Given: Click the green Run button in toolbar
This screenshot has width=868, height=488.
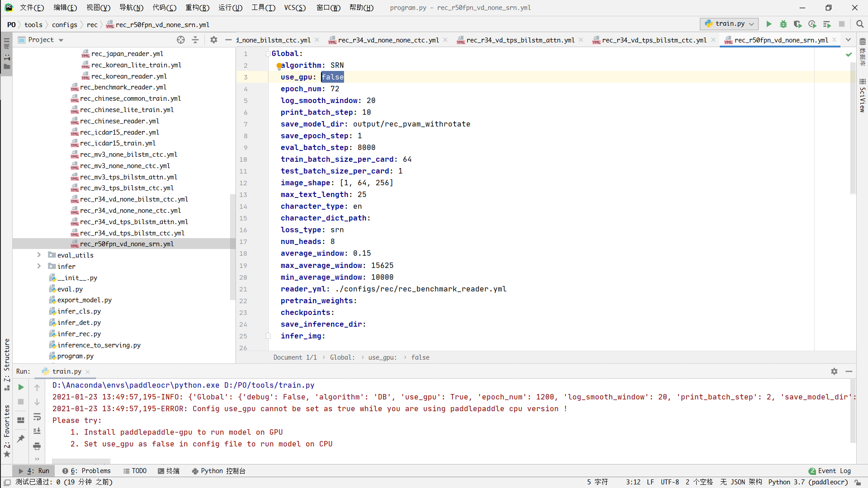Looking at the screenshot, I should point(769,24).
